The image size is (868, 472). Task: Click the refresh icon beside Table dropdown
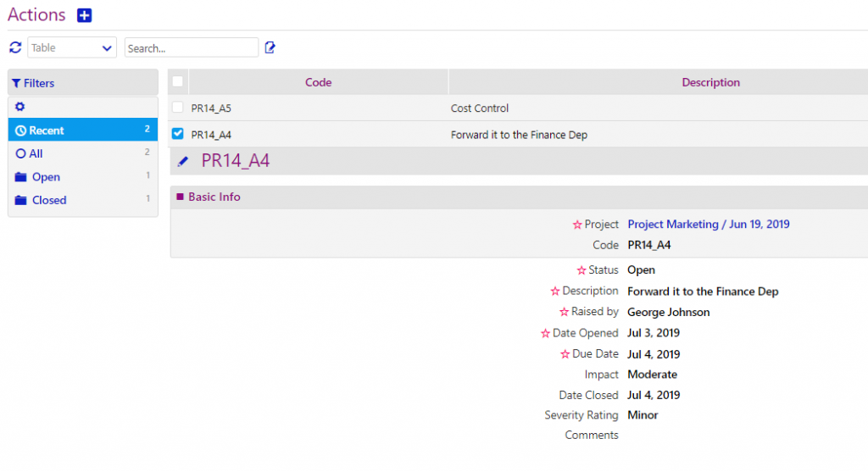(x=15, y=47)
